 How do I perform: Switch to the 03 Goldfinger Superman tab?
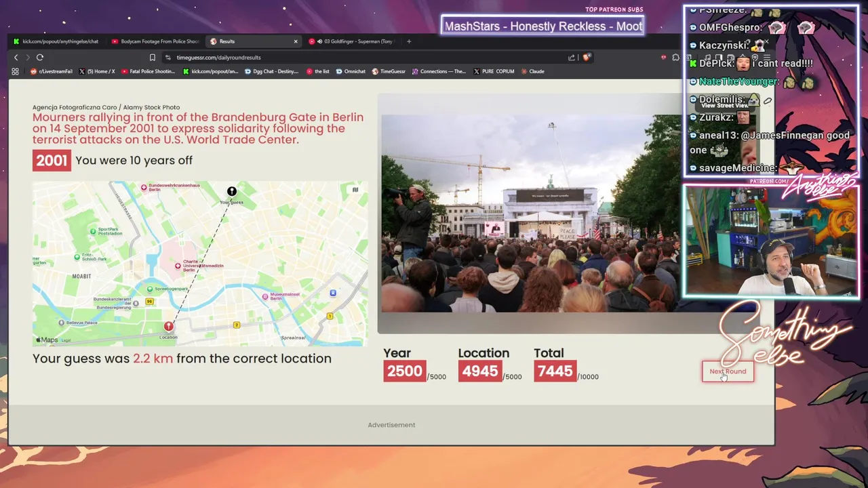pyautogui.click(x=351, y=41)
